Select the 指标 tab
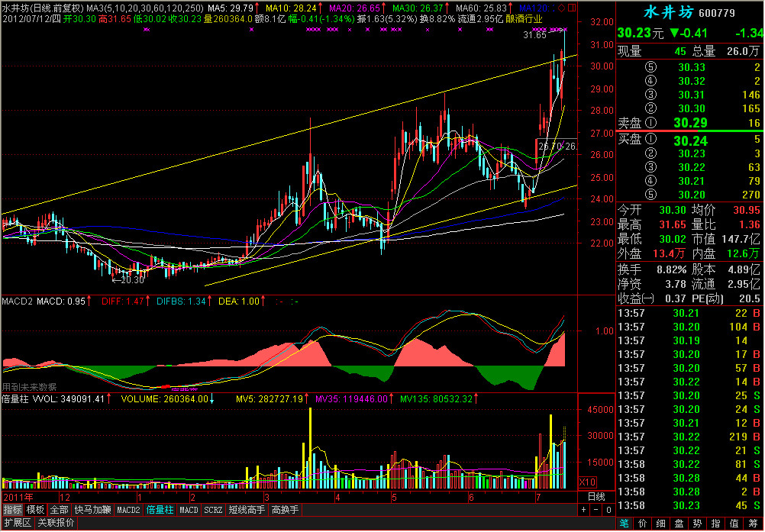This screenshot has width=765, height=532. (12, 510)
